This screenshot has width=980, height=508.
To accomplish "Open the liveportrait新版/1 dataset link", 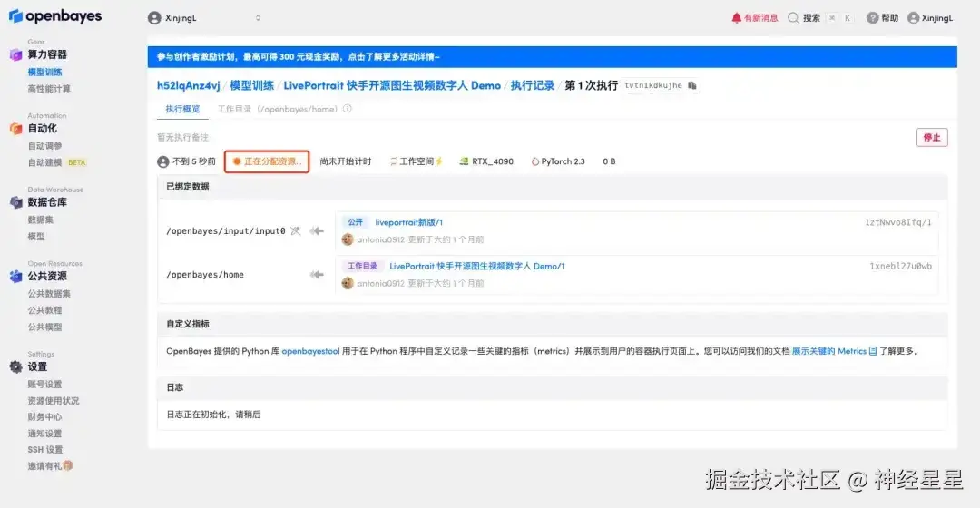I will click(x=408, y=222).
